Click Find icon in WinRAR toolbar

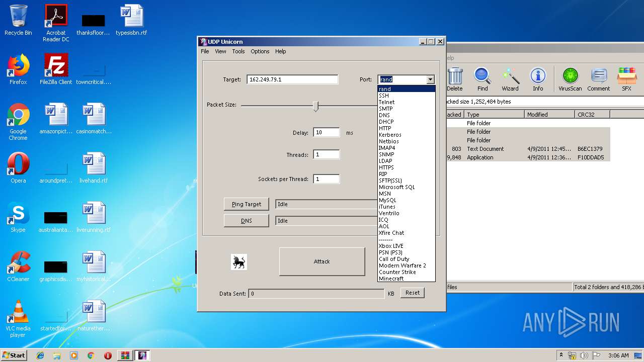[x=482, y=79]
